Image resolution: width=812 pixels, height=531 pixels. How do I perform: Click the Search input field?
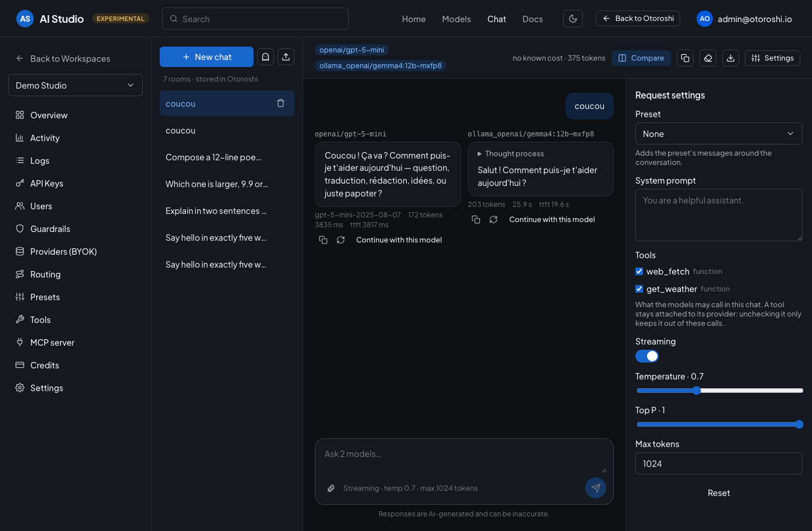[255, 19]
